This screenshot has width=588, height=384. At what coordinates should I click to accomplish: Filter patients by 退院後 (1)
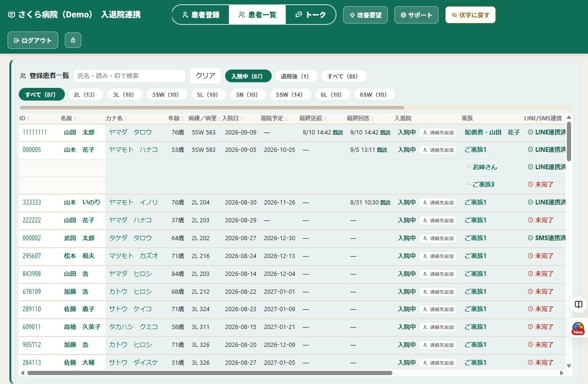point(296,76)
